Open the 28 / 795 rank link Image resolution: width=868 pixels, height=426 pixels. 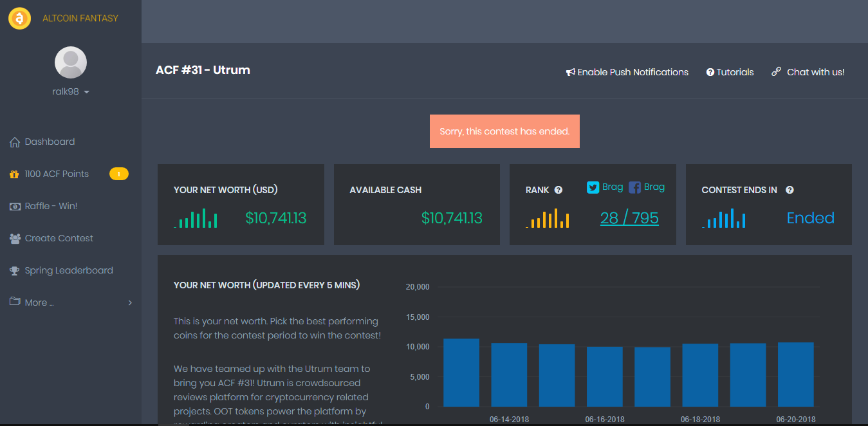pyautogui.click(x=629, y=218)
